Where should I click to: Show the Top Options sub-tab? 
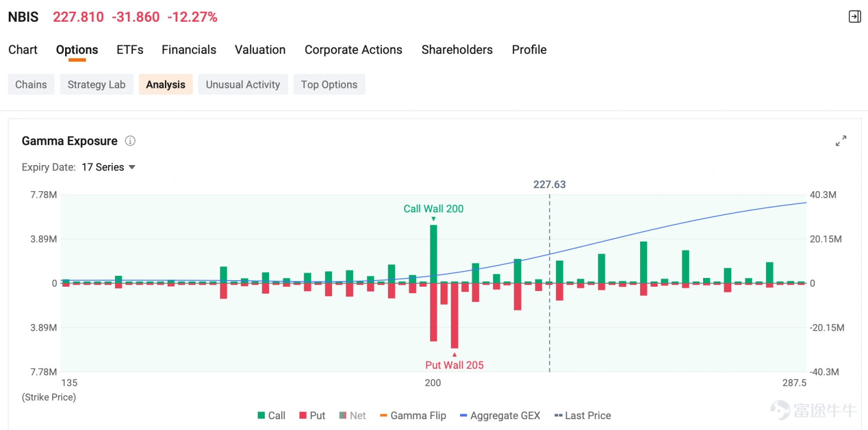329,85
